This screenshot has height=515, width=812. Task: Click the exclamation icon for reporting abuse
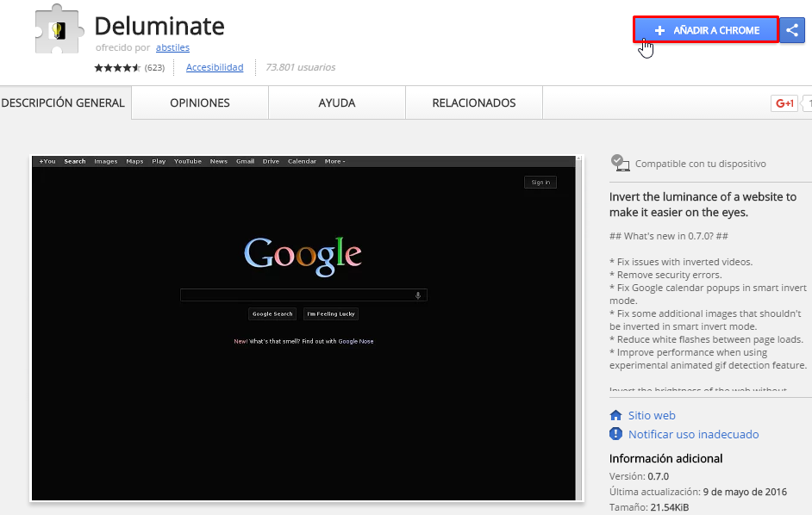coord(615,434)
